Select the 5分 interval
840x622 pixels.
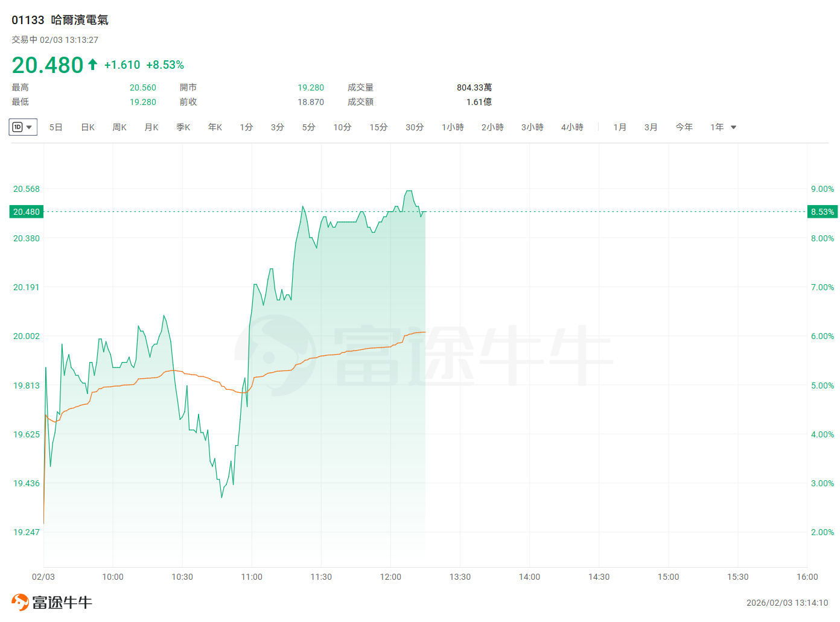point(309,127)
